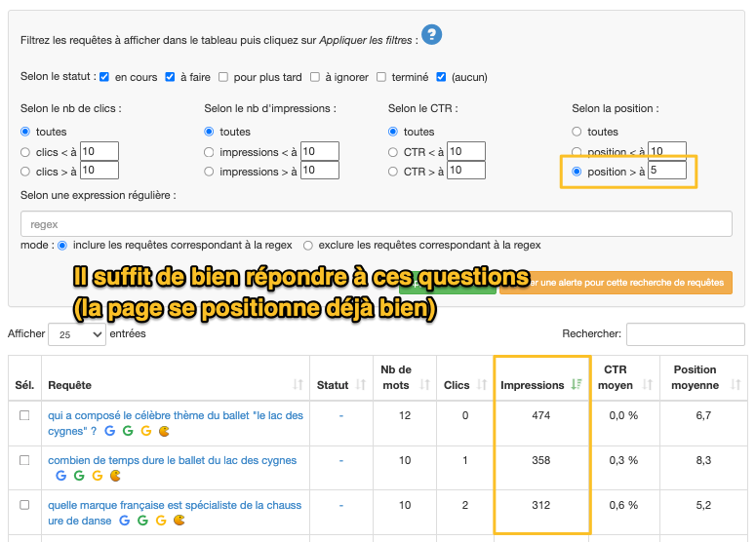Open the 'combien de temps dure le ballet' link
The height and width of the screenshot is (542, 756).
point(172,460)
